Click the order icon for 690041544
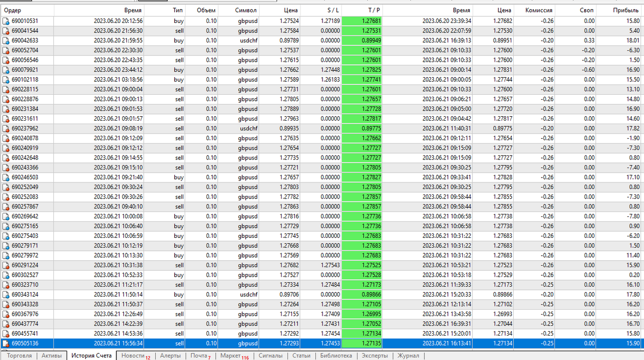The width and height of the screenshot is (644, 360). [x=6, y=31]
